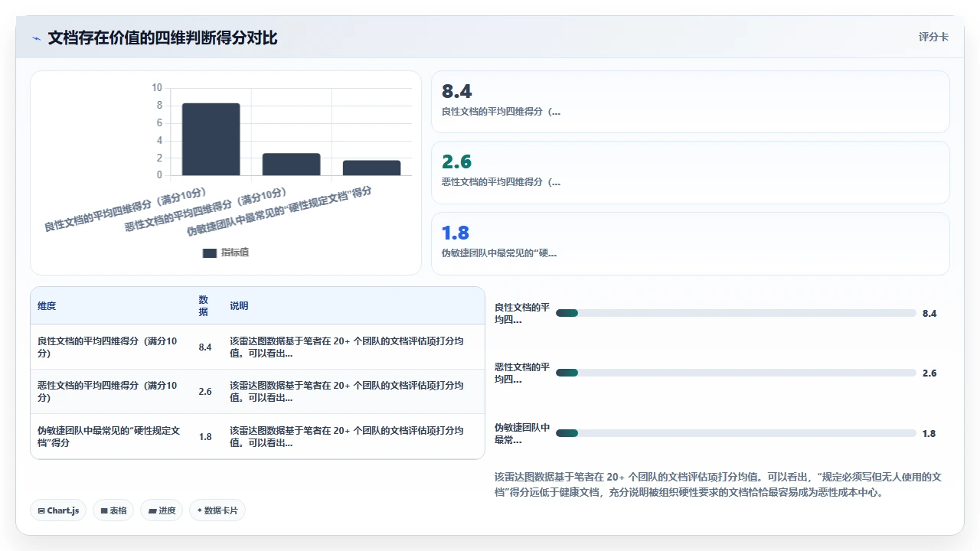This screenshot has height=551, width=980.
Task: Click the summary paragraph starting 该雷达图数据基于笔者
Action: click(x=718, y=484)
